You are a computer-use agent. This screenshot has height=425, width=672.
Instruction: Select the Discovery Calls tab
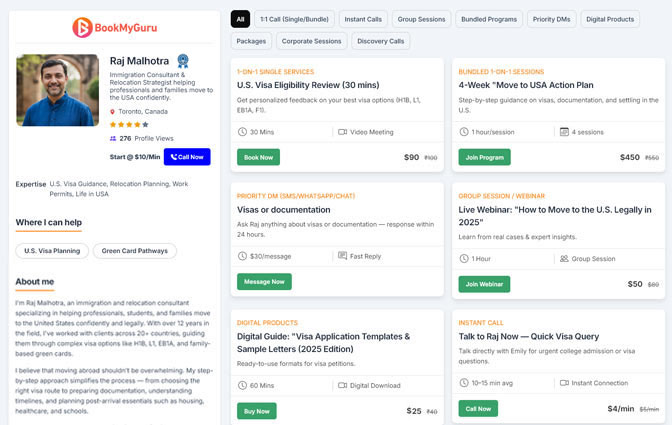tap(380, 41)
